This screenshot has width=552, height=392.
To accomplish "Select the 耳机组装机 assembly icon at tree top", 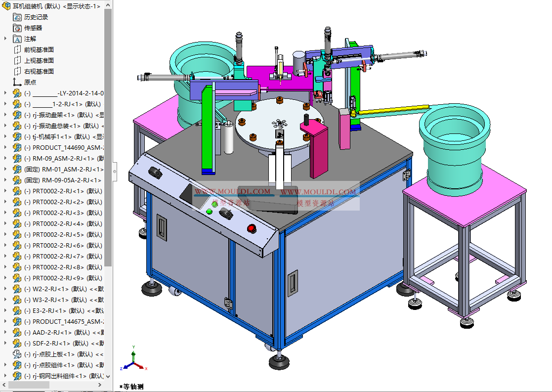I will pyautogui.click(x=6, y=5).
